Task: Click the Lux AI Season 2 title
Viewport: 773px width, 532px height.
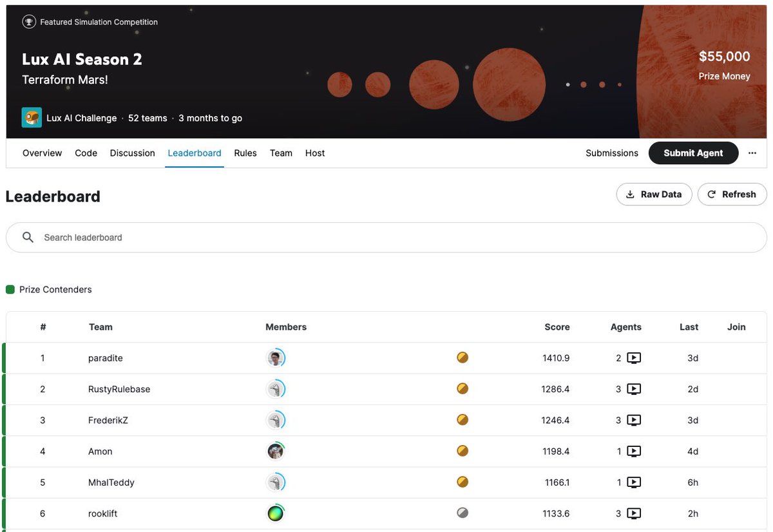Action: [82, 59]
